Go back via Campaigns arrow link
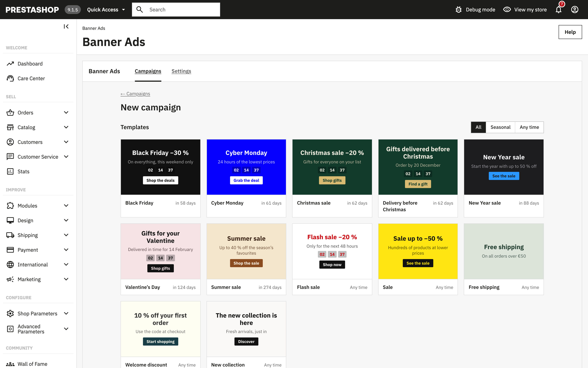 coord(135,94)
